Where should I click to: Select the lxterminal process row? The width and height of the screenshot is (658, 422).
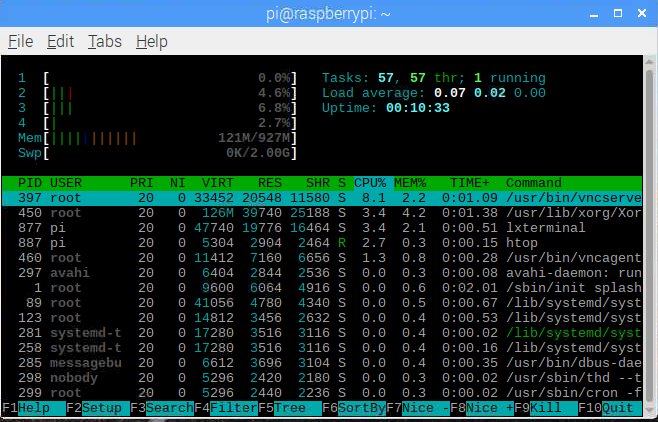point(322,228)
